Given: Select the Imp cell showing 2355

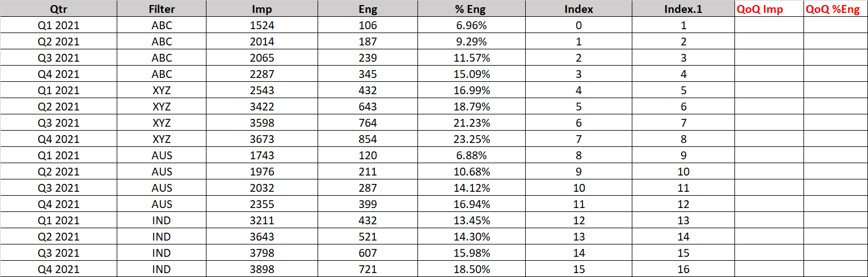Looking at the screenshot, I should [x=263, y=204].
